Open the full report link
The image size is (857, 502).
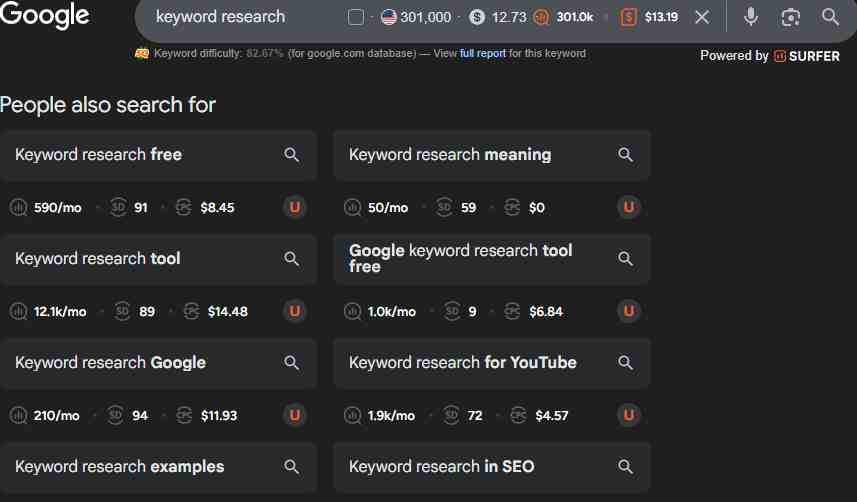[483, 53]
